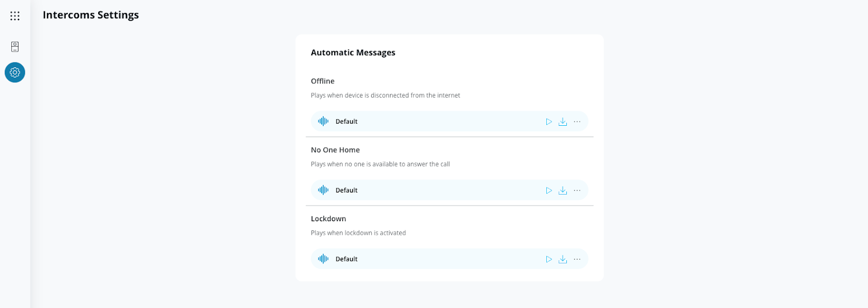Open the intercom devices page
Viewport: 868px width, 308px height.
click(x=15, y=47)
